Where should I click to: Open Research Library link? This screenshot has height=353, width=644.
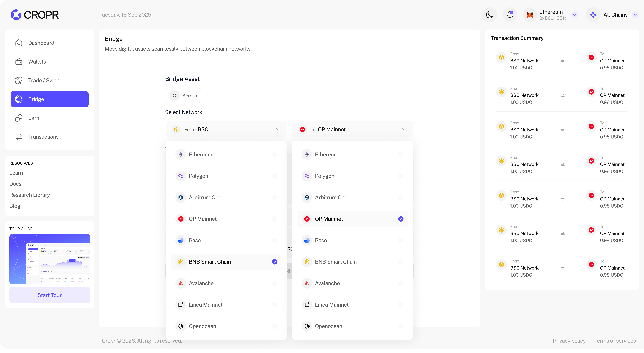[30, 195]
